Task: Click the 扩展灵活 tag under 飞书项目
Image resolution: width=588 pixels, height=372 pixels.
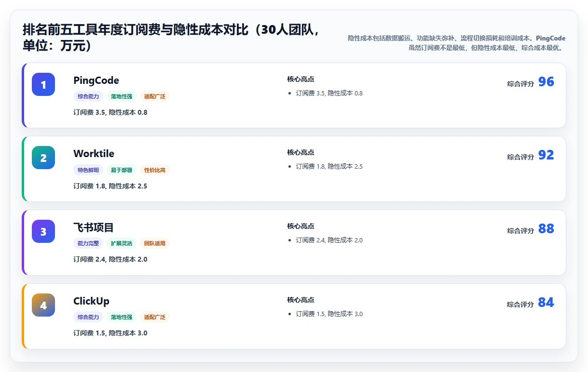Action: point(122,243)
